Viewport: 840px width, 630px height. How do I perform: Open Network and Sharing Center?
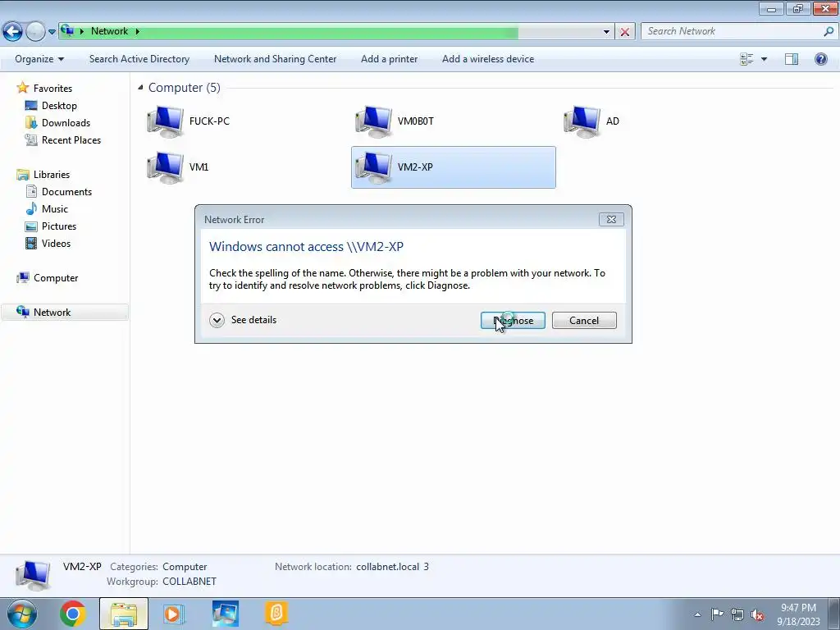(276, 59)
